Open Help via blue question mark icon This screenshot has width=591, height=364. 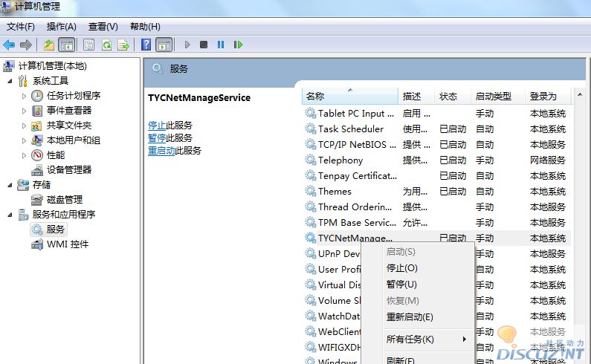coord(146,45)
